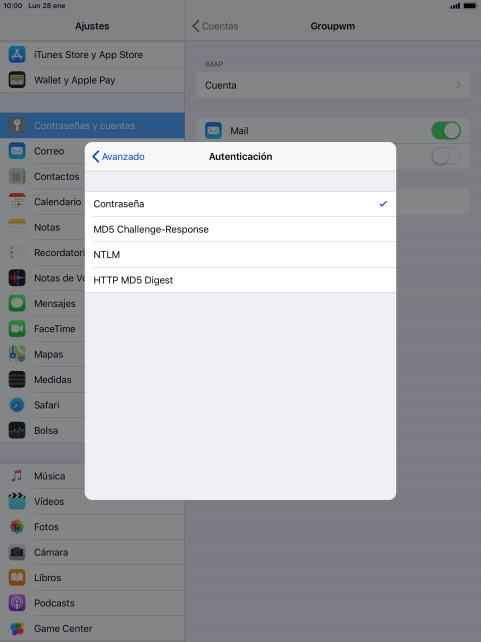Viewport: 481px width, 642px height.
Task: Choose HTTP MD5 Digest option
Action: (240, 280)
